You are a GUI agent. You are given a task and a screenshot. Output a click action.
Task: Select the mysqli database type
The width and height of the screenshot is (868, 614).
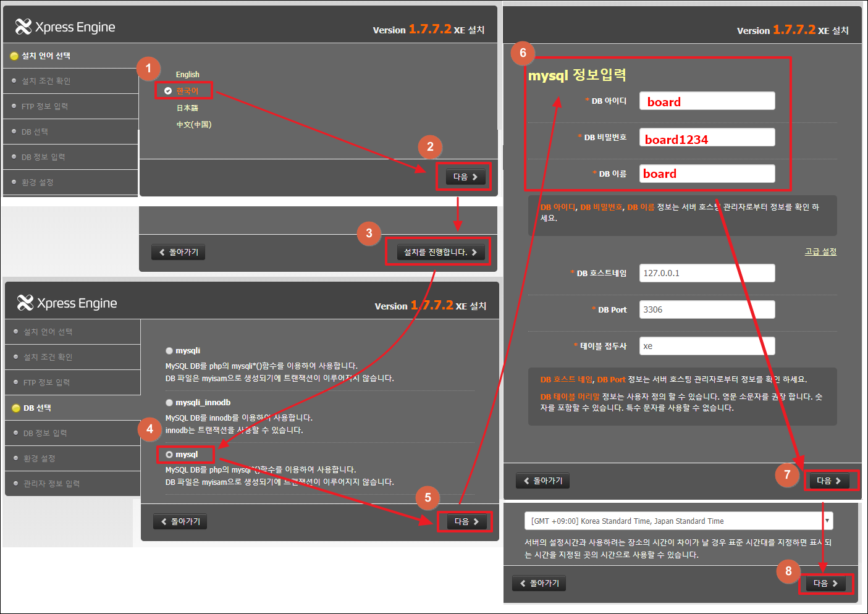[169, 351]
